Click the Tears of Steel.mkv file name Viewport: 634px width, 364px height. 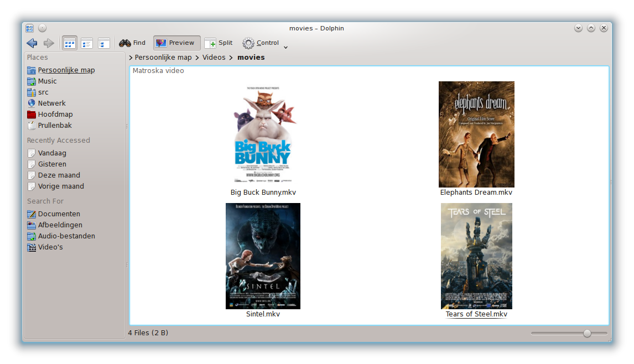(476, 314)
